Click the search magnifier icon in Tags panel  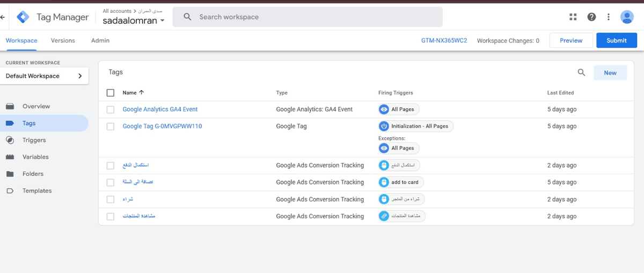pos(581,73)
